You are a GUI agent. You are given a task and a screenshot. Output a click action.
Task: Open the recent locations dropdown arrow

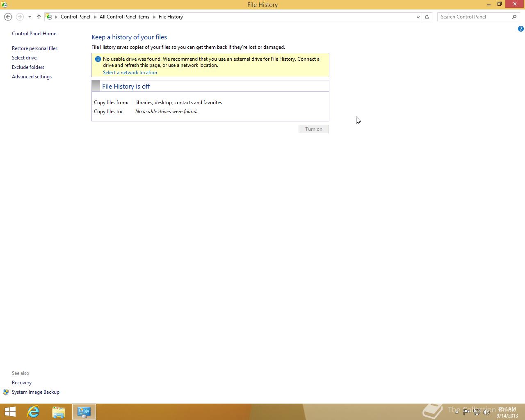[30, 17]
